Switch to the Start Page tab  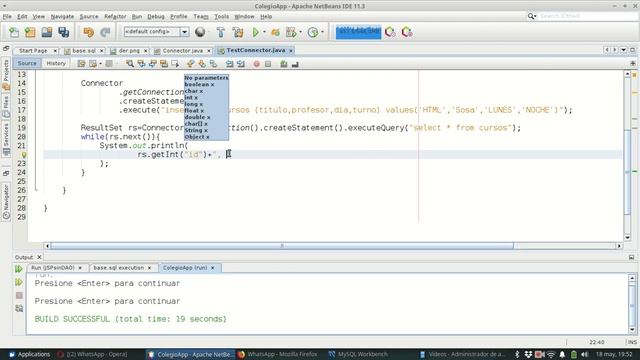(33, 51)
